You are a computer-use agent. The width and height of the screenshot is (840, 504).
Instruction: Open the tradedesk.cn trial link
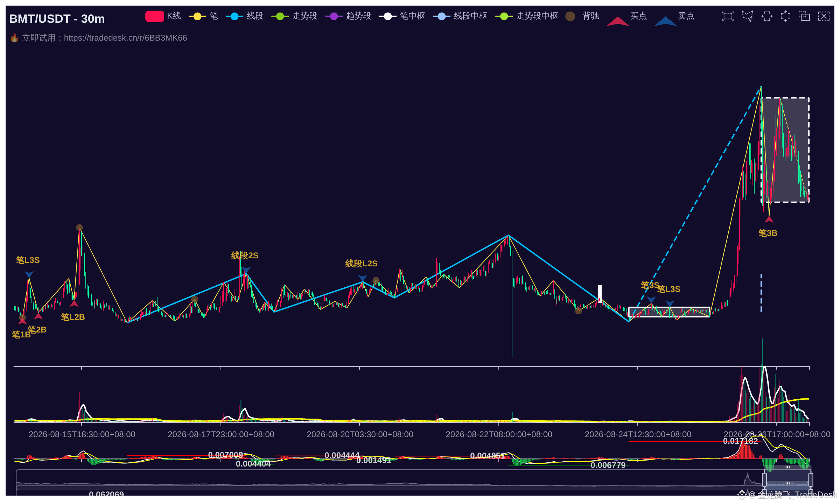[125, 38]
